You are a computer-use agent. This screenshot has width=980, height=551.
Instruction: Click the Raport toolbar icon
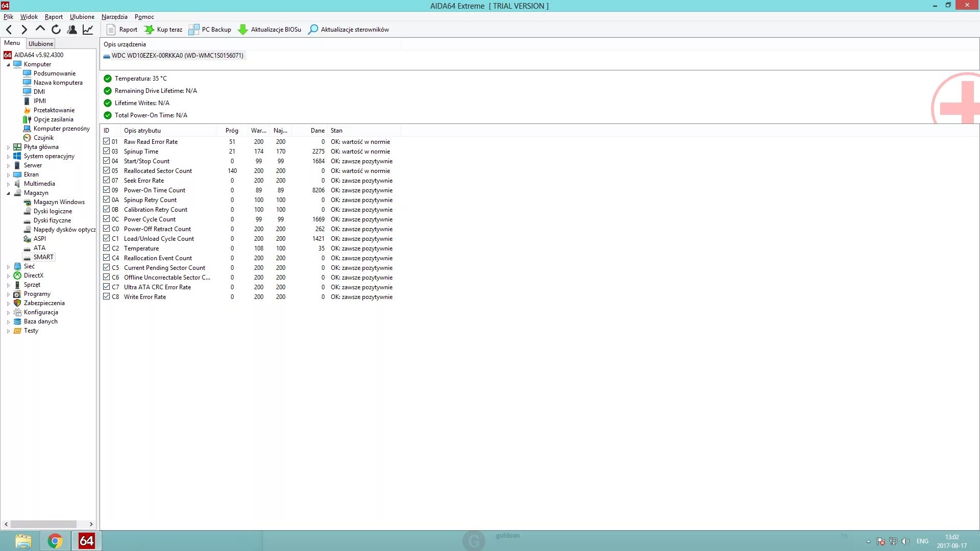click(111, 30)
